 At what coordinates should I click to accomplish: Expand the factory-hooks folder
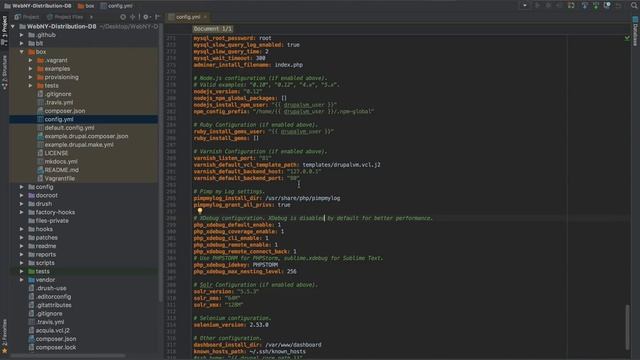pyautogui.click(x=22, y=212)
